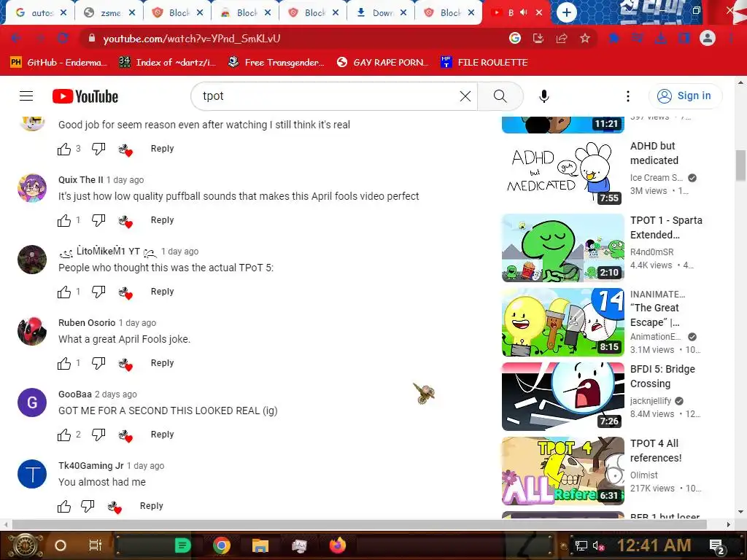Image resolution: width=747 pixels, height=560 pixels.
Task: Open 'BFDI 5: Bridge Crossing' video title
Action: coord(662,376)
